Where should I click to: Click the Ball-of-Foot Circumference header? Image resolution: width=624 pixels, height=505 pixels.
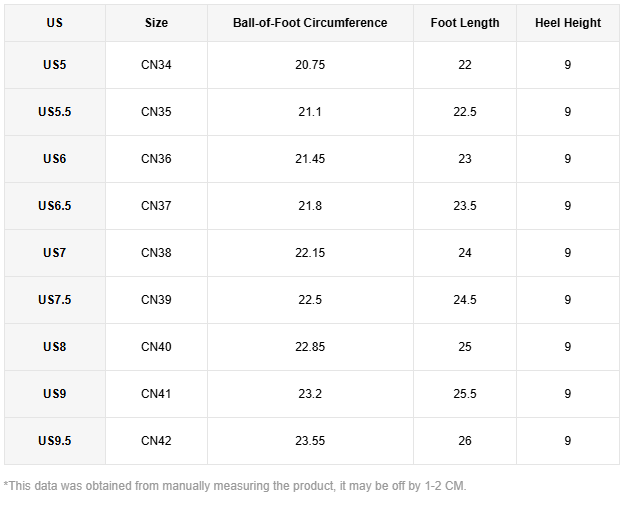(x=310, y=23)
